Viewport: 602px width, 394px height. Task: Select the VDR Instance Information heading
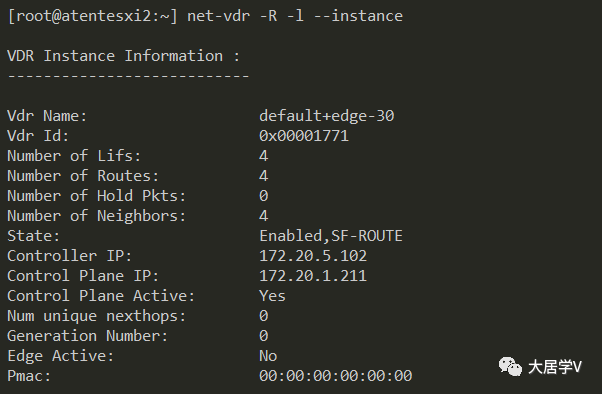(124, 56)
